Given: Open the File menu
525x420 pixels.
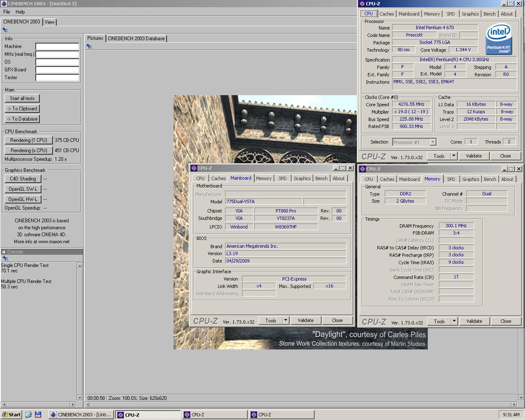Looking at the screenshot, I should [7, 12].
